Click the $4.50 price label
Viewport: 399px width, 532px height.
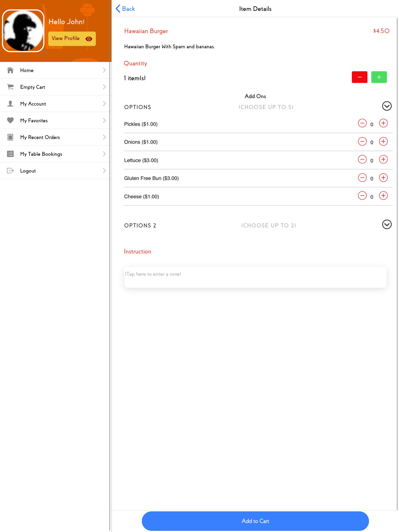pyautogui.click(x=381, y=31)
